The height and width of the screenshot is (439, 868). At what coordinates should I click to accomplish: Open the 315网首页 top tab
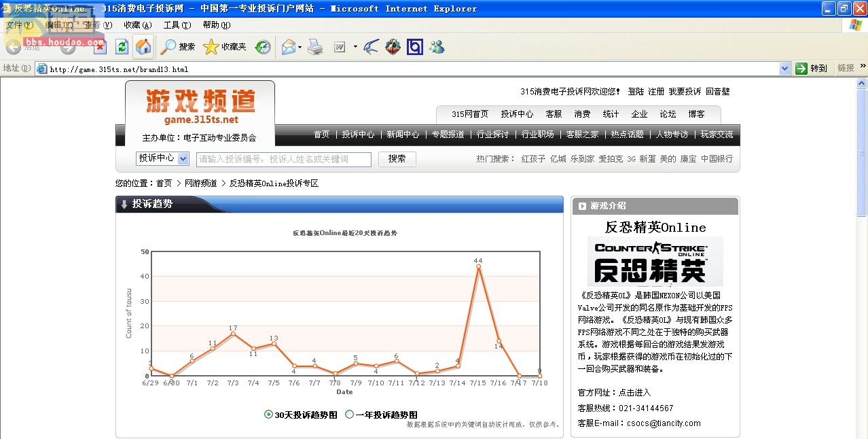(x=470, y=114)
